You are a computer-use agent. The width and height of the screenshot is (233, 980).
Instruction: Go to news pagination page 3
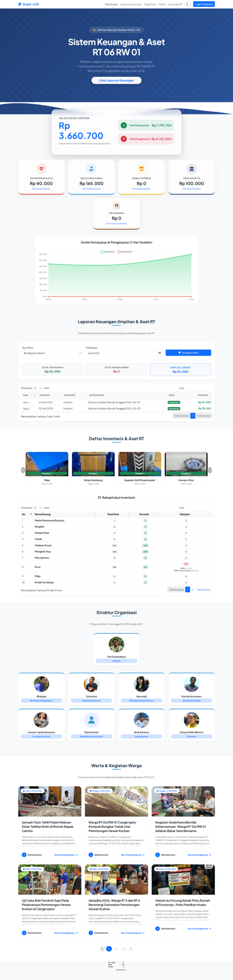pyautogui.click(x=123, y=949)
